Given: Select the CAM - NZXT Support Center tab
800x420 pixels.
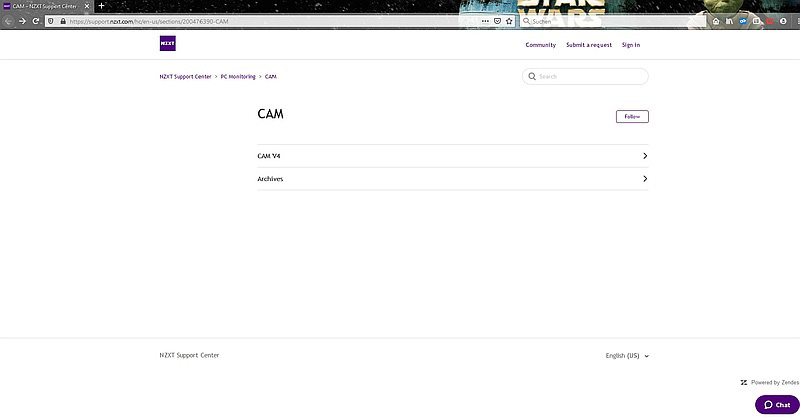Looking at the screenshot, I should pyautogui.click(x=45, y=6).
